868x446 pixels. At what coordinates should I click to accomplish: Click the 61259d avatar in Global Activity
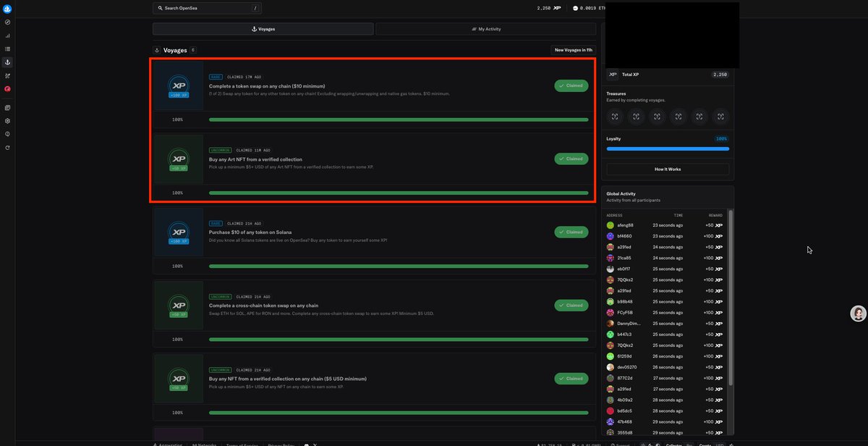point(610,356)
